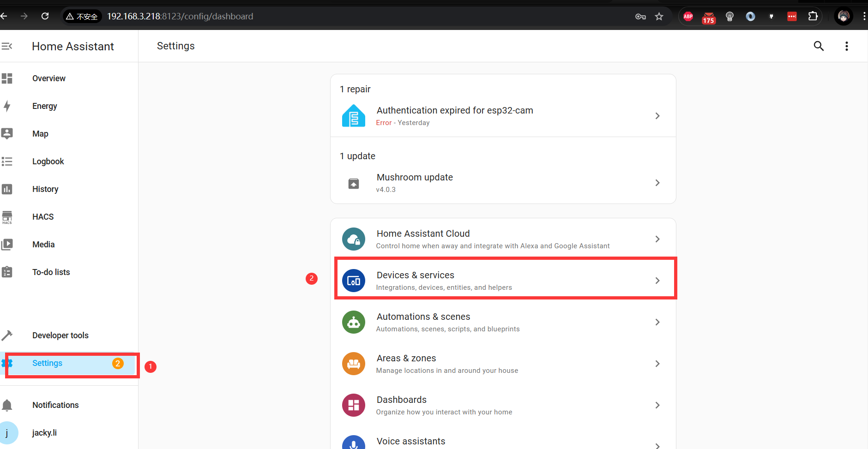Screen dimensions: 868x449
Task: Open the browser profile avatar
Action: (x=844, y=17)
